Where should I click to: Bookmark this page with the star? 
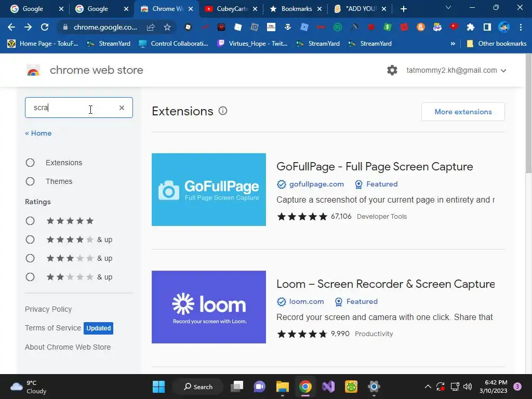tap(167, 27)
